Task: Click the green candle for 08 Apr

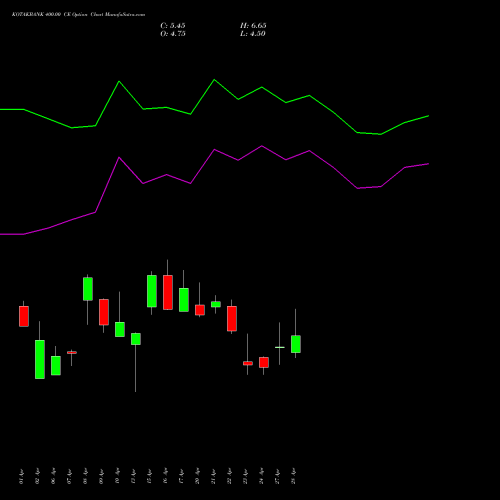Action: [x=88, y=289]
